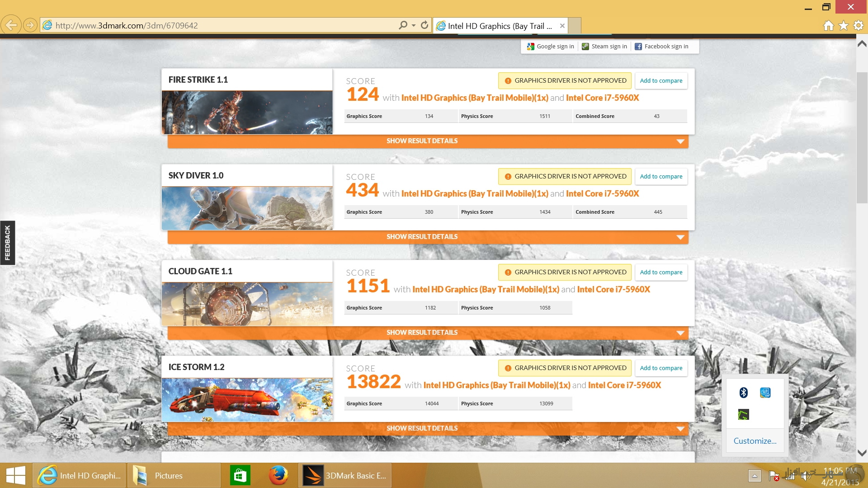Click the Ice Storm score 13822
This screenshot has height=488, width=868.
point(374,382)
